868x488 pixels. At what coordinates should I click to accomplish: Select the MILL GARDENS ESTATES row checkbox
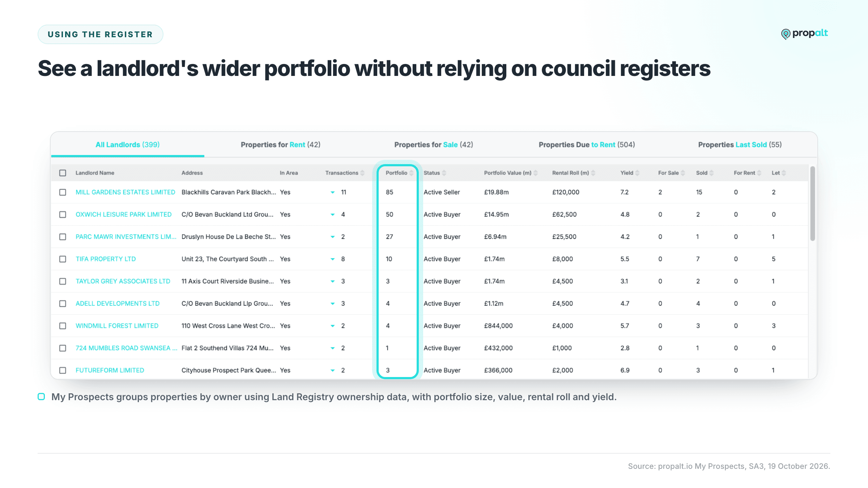63,192
